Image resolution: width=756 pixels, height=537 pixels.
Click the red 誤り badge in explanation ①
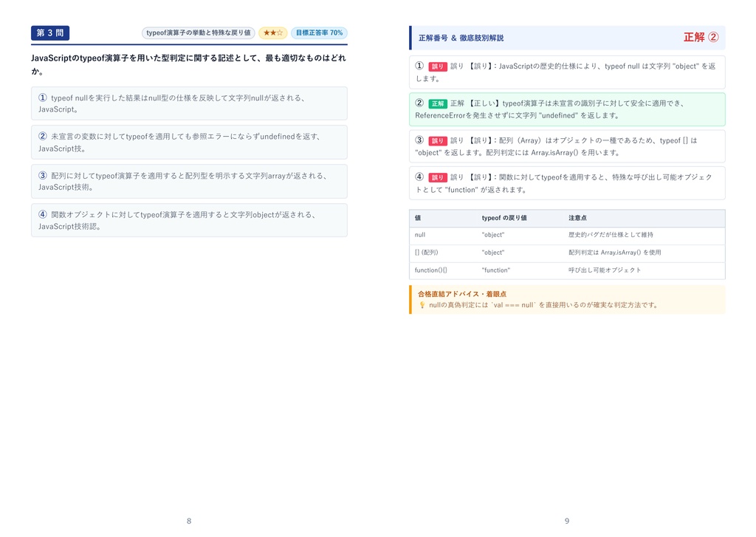point(438,66)
